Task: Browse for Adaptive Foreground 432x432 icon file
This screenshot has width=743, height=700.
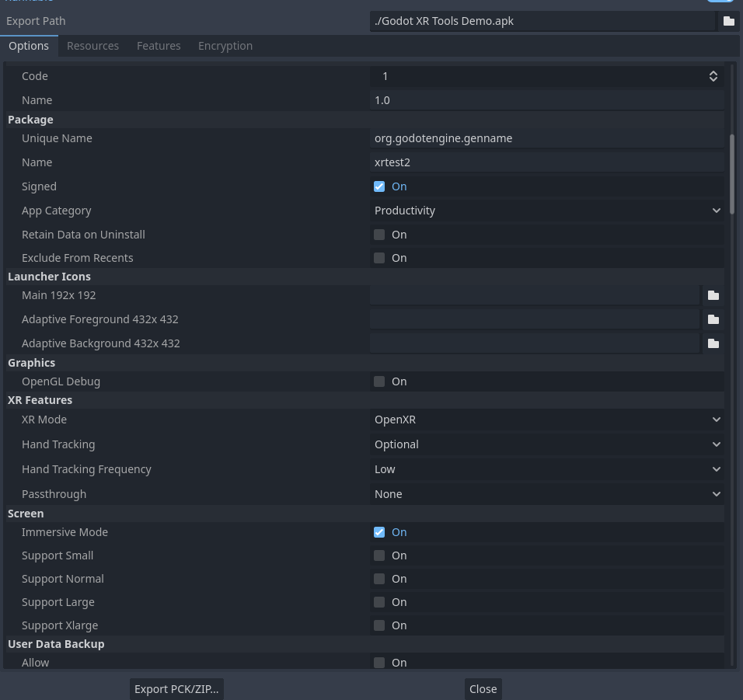Action: pyautogui.click(x=713, y=319)
